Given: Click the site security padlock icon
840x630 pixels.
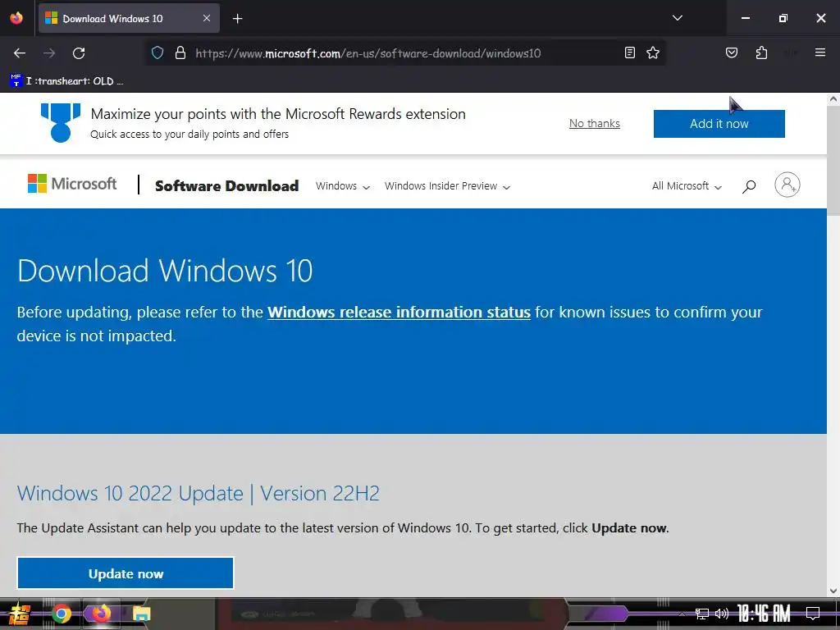Looking at the screenshot, I should pos(180,53).
